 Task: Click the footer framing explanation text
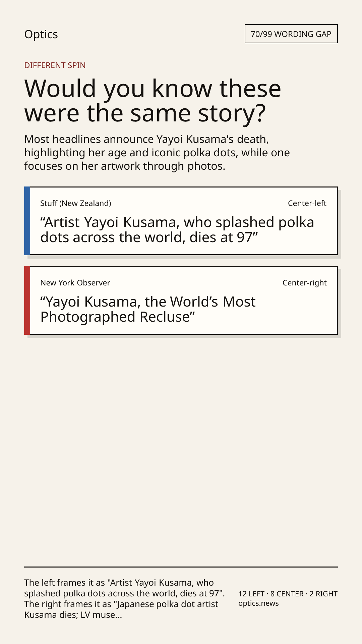point(125,599)
